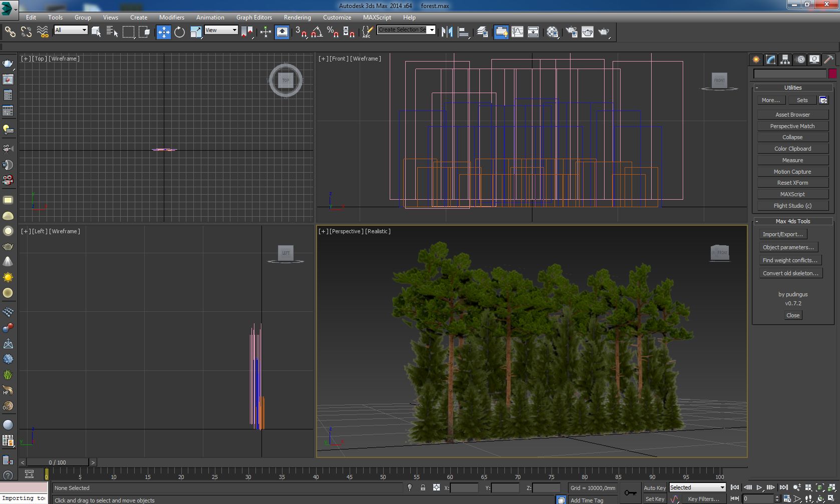The height and width of the screenshot is (504, 840).
Task: Switch to the Create command panel tab
Action: 756,60
